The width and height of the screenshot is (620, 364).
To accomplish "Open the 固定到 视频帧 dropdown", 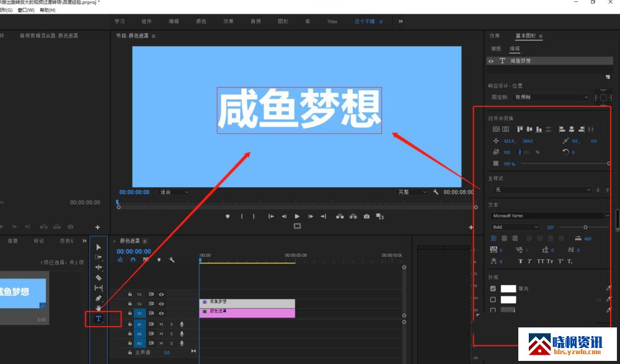I will 551,97.
